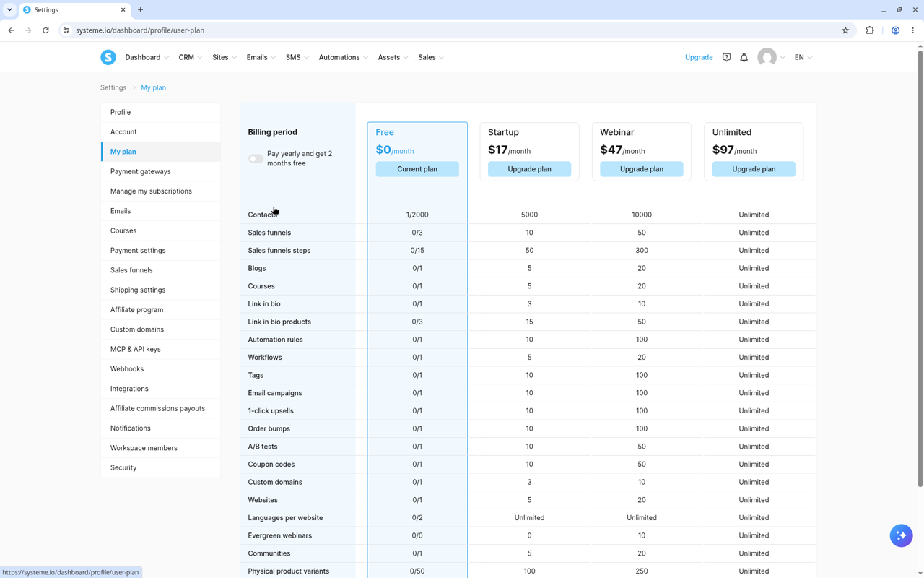Open the AI assistant sparkle button
Screen dimensions: 924x578
tap(901, 535)
